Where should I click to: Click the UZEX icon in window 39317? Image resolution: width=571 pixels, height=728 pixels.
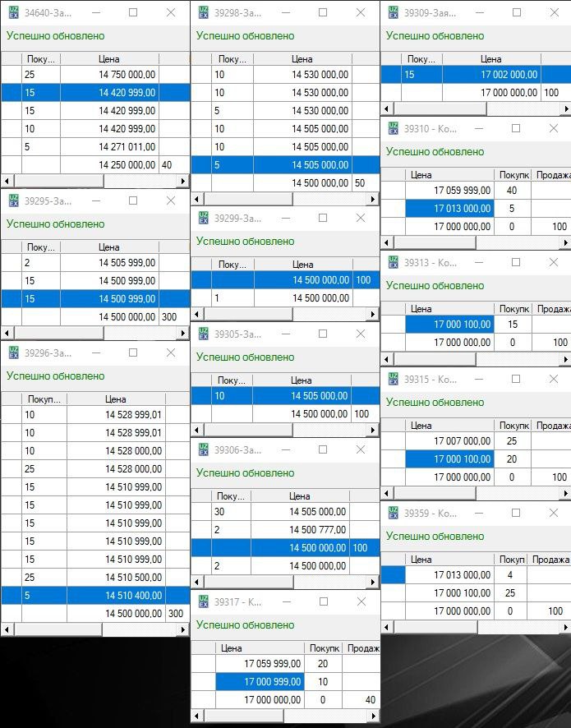(203, 602)
